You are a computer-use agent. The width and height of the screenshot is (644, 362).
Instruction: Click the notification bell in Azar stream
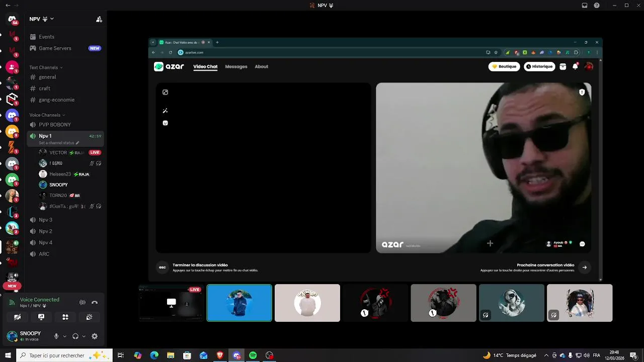pos(576,66)
